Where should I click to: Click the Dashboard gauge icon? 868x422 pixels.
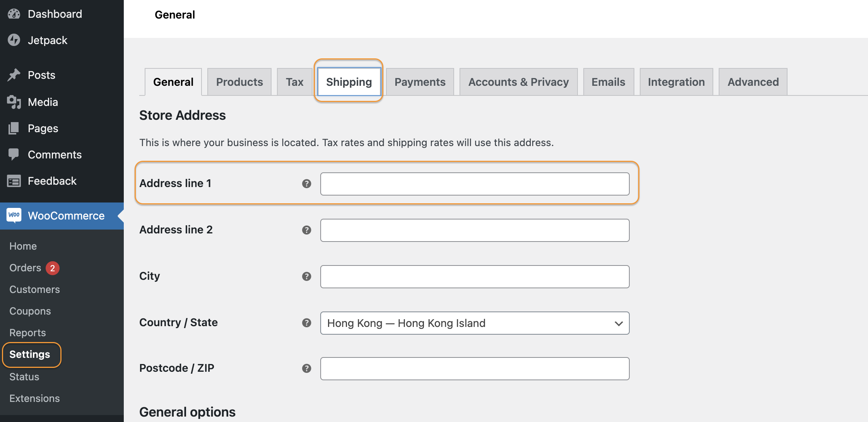[x=14, y=14]
